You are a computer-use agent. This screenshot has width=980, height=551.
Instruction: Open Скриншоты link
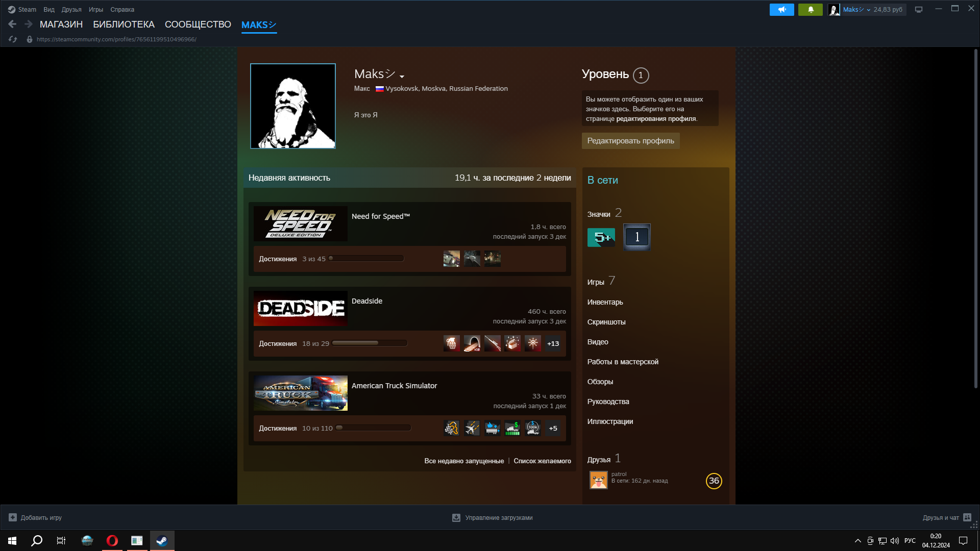(x=606, y=322)
